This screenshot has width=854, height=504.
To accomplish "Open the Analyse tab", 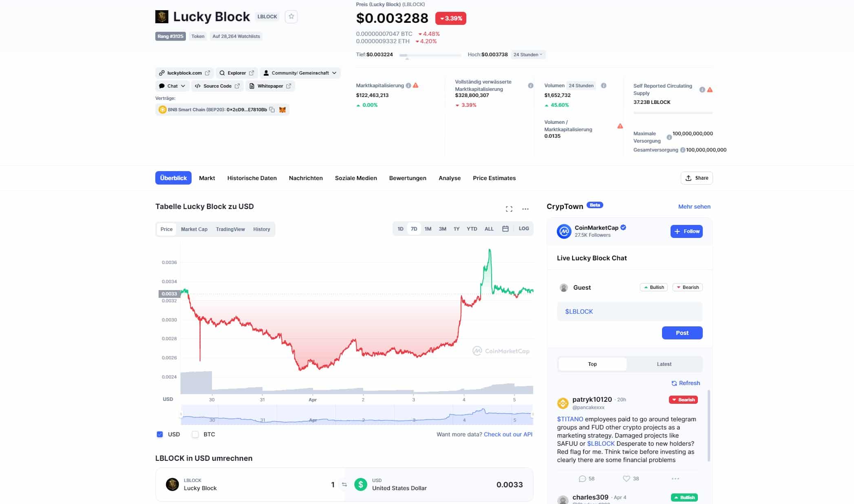I will pyautogui.click(x=450, y=178).
